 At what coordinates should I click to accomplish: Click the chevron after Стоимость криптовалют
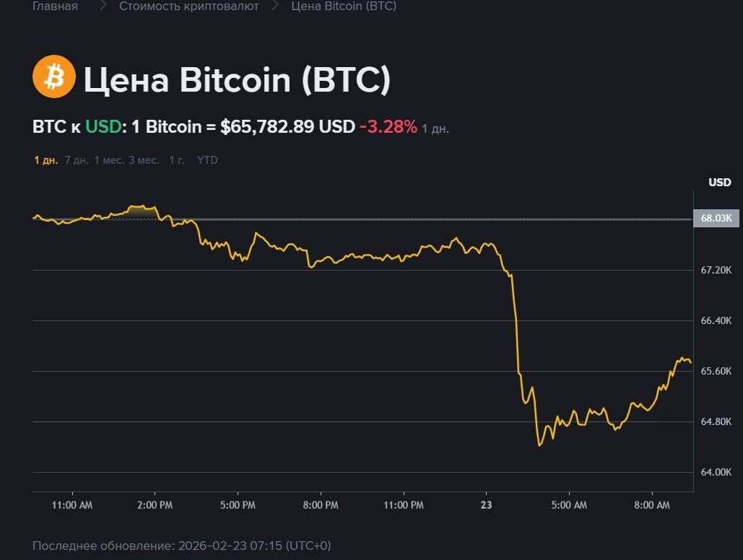[x=275, y=6]
